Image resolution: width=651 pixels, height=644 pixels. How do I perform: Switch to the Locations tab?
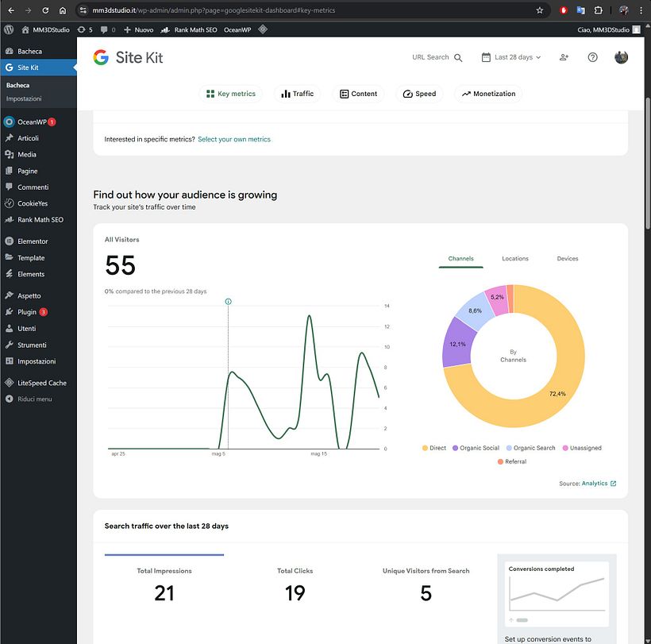[514, 259]
